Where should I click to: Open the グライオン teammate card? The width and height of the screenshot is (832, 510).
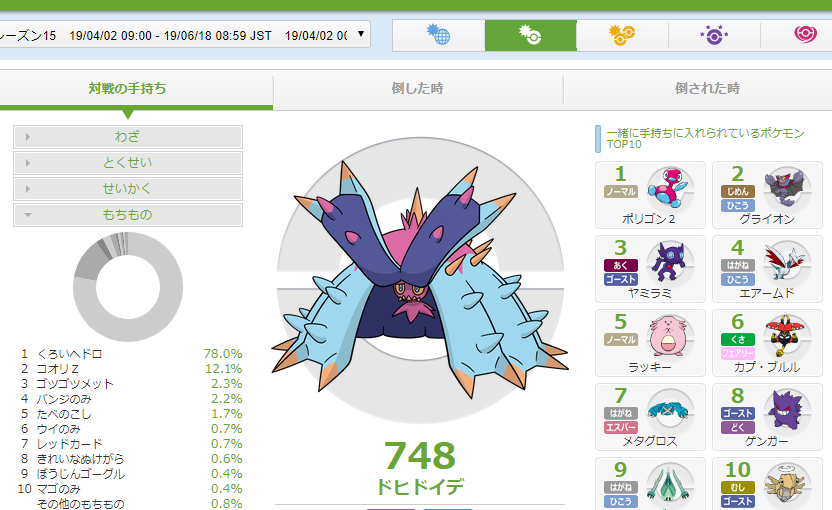767,195
